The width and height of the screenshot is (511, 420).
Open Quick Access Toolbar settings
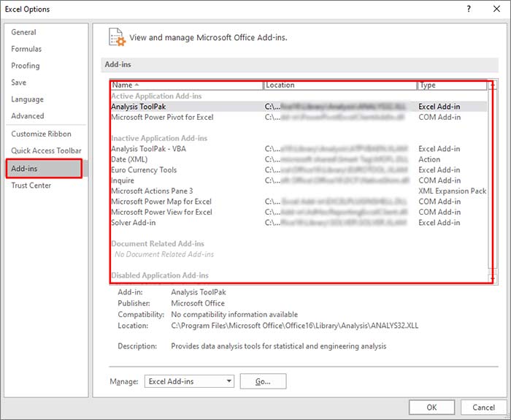(x=46, y=150)
